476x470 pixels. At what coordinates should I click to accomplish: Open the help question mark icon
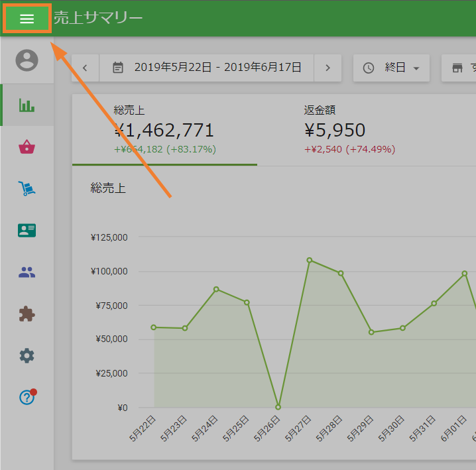click(27, 397)
